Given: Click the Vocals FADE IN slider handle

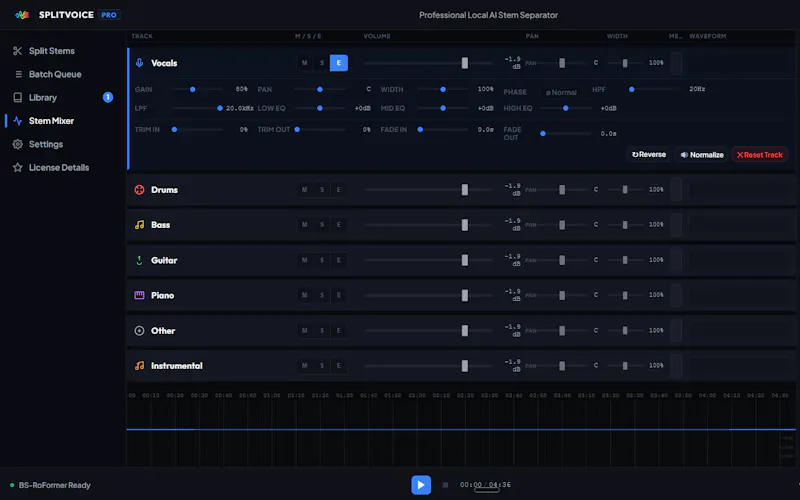Looking at the screenshot, I should tap(420, 130).
